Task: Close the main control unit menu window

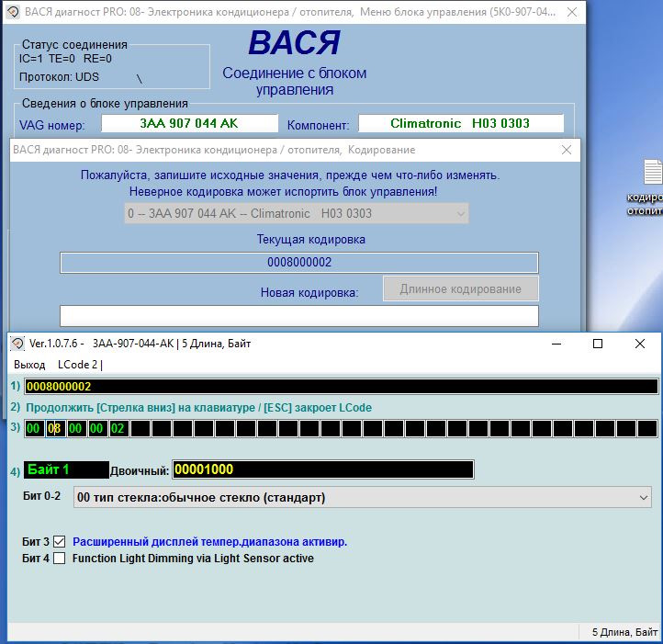Action: [x=572, y=12]
